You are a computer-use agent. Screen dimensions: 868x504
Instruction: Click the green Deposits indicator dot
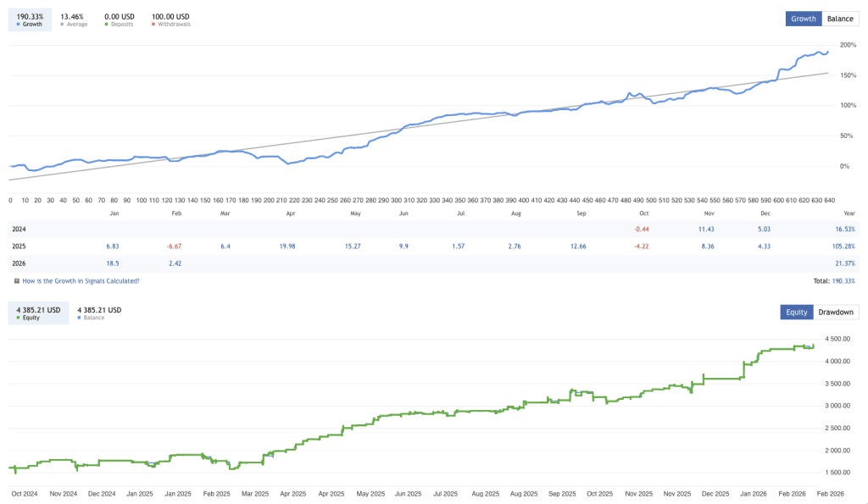[x=107, y=24]
